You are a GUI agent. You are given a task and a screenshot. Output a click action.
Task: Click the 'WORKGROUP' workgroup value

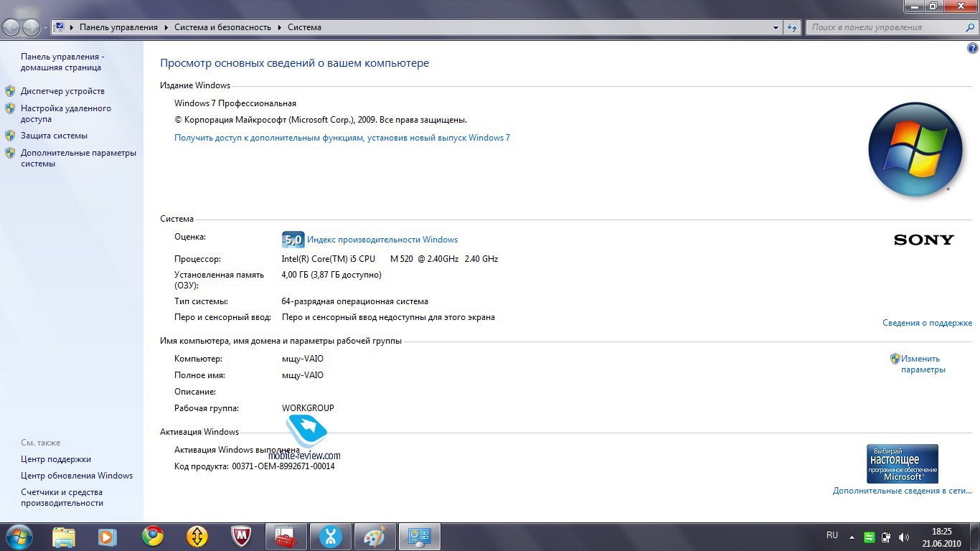[x=308, y=408]
